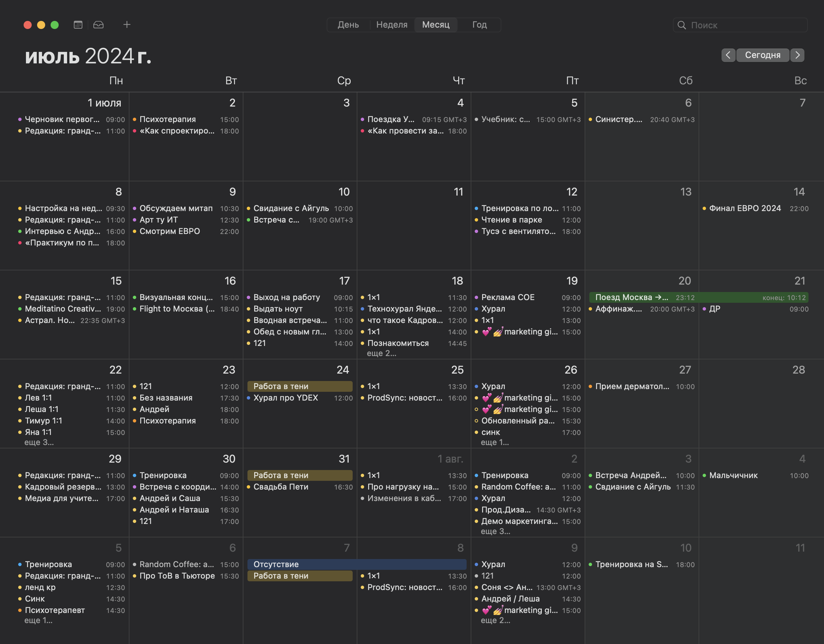The height and width of the screenshot is (644, 824).
Task: Switch to the Неделя view
Action: pyautogui.click(x=392, y=25)
